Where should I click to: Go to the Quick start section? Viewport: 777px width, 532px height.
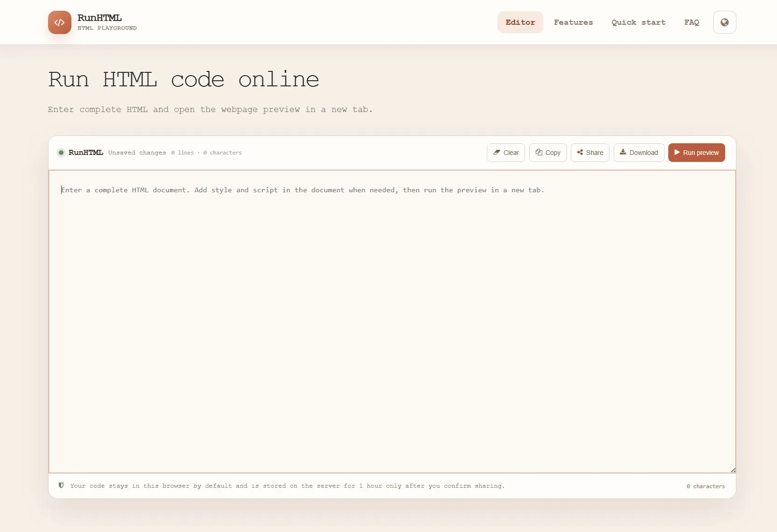tap(638, 22)
